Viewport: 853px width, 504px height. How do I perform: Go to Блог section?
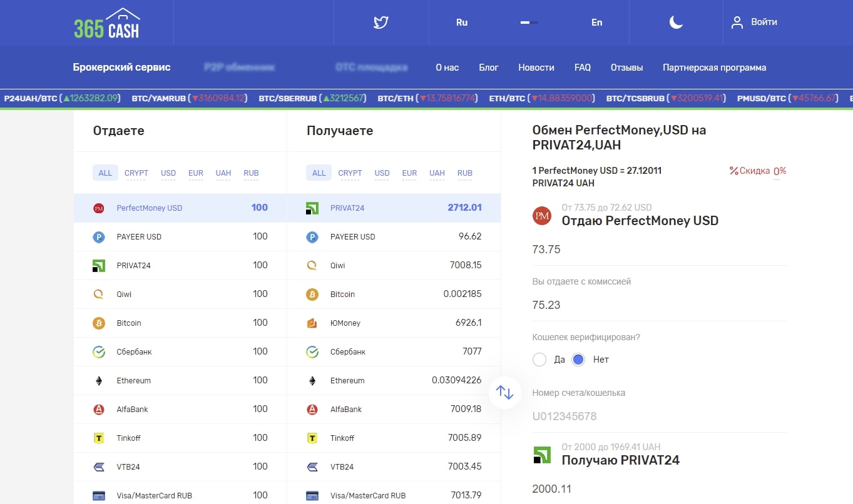click(489, 68)
